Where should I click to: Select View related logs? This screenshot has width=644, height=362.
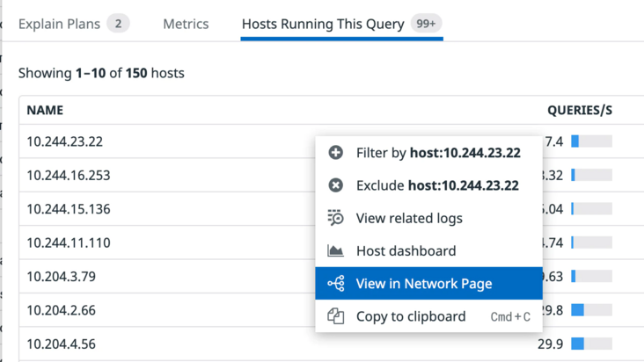click(428, 218)
